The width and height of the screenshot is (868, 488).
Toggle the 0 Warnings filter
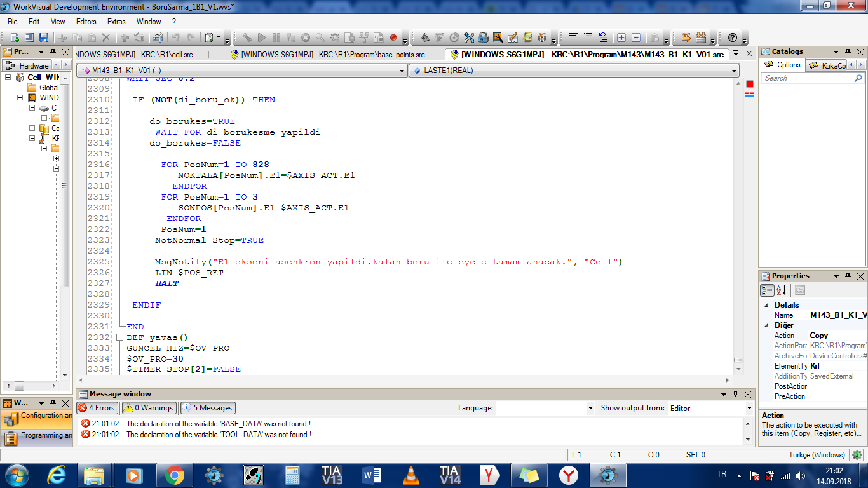point(148,408)
